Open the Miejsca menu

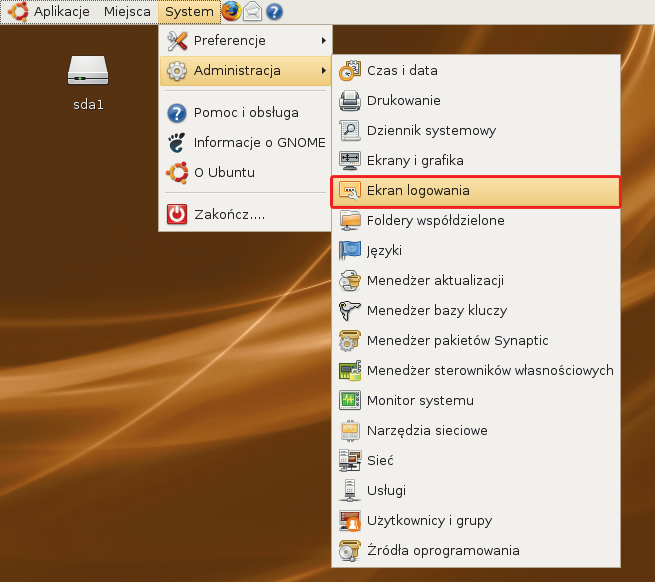pyautogui.click(x=127, y=12)
